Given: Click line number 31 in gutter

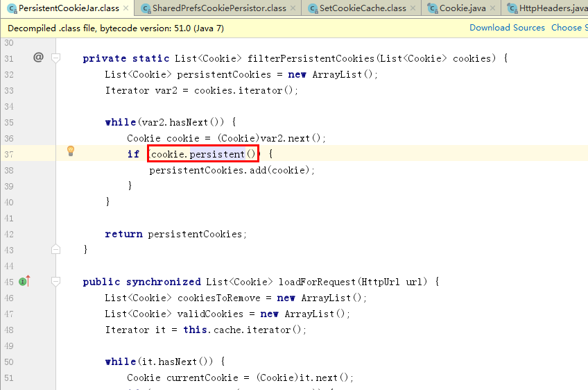Looking at the screenshot, I should [9, 58].
